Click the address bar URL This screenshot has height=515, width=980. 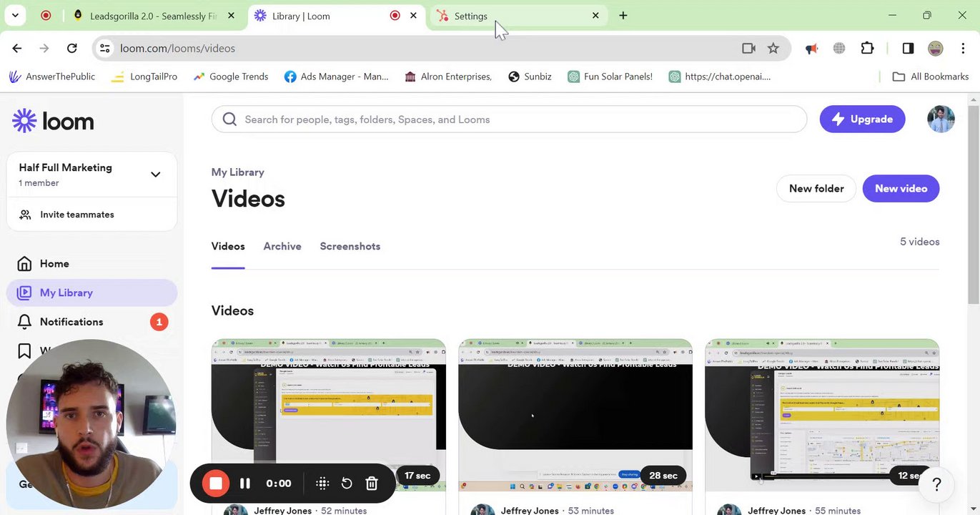[x=177, y=48]
